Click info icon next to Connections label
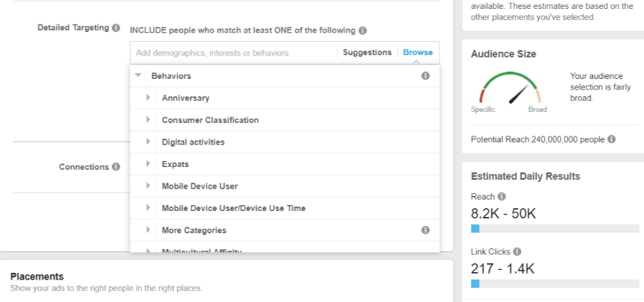Image resolution: width=644 pixels, height=302 pixels. coord(116,167)
